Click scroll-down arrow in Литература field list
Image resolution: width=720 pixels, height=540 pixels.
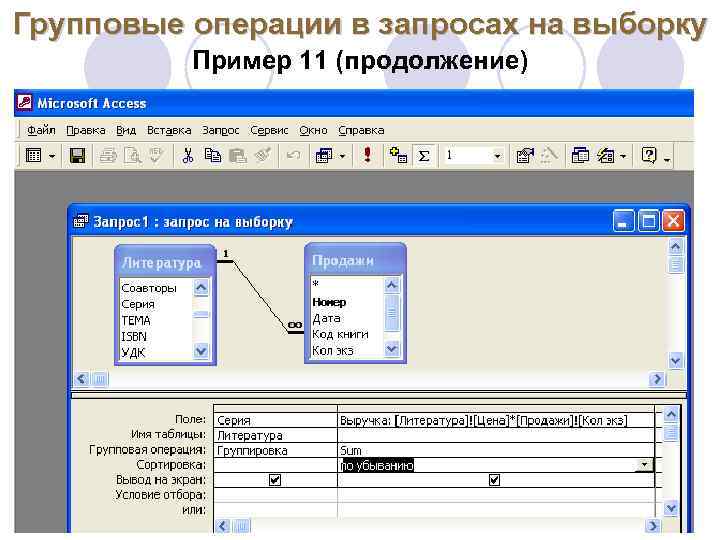tap(201, 351)
